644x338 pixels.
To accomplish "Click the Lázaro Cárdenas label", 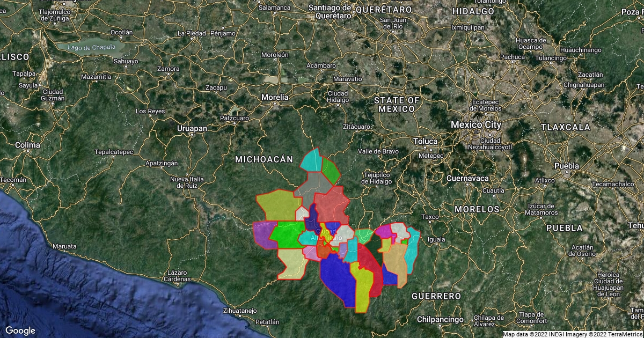I will point(178,276).
